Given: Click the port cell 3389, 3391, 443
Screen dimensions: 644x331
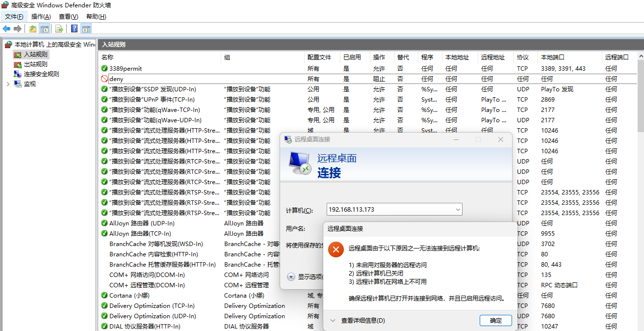Looking at the screenshot, I should point(563,69).
